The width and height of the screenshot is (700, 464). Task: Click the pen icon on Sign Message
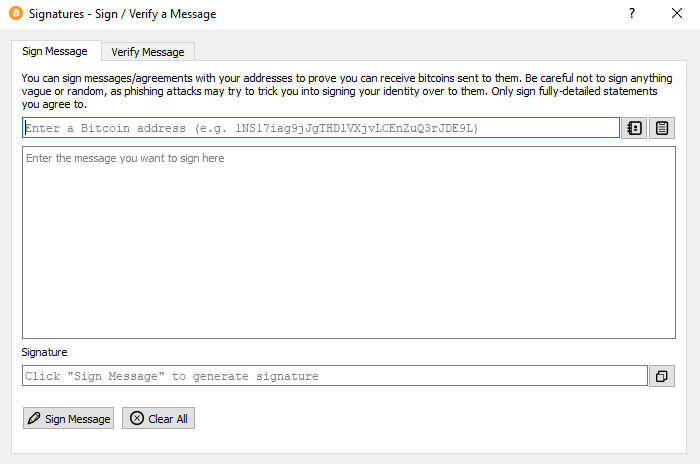(35, 419)
